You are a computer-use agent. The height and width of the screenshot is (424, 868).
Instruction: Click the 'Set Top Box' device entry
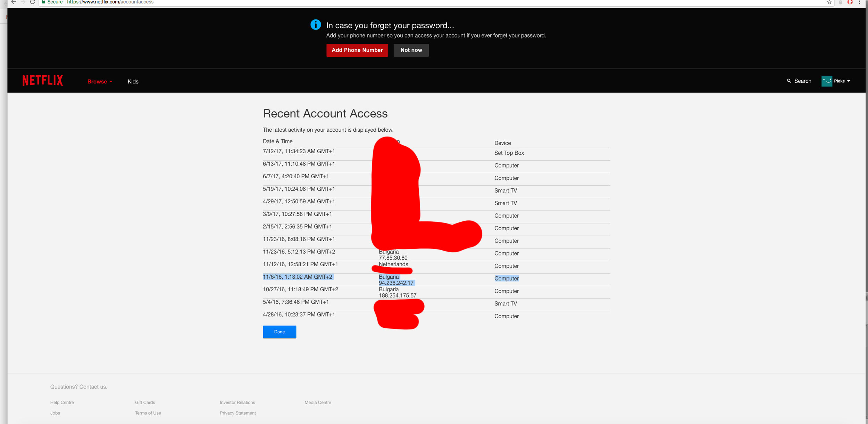pyautogui.click(x=509, y=153)
